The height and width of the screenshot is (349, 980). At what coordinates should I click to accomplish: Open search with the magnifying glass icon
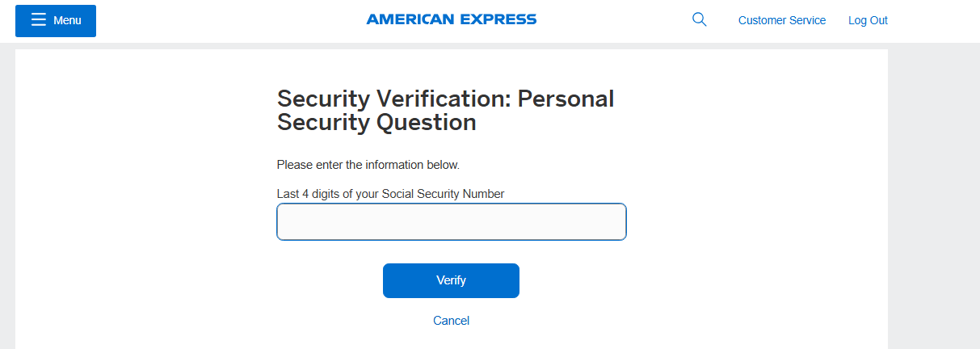tap(700, 20)
